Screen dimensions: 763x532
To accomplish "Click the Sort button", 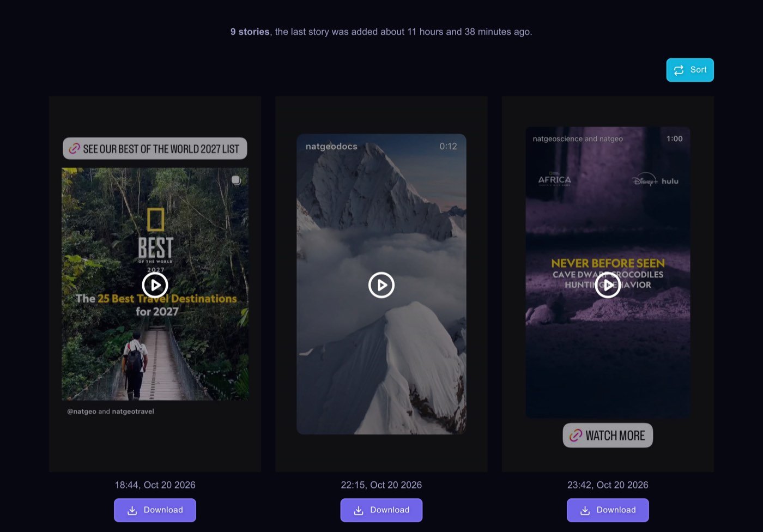I will pyautogui.click(x=690, y=70).
